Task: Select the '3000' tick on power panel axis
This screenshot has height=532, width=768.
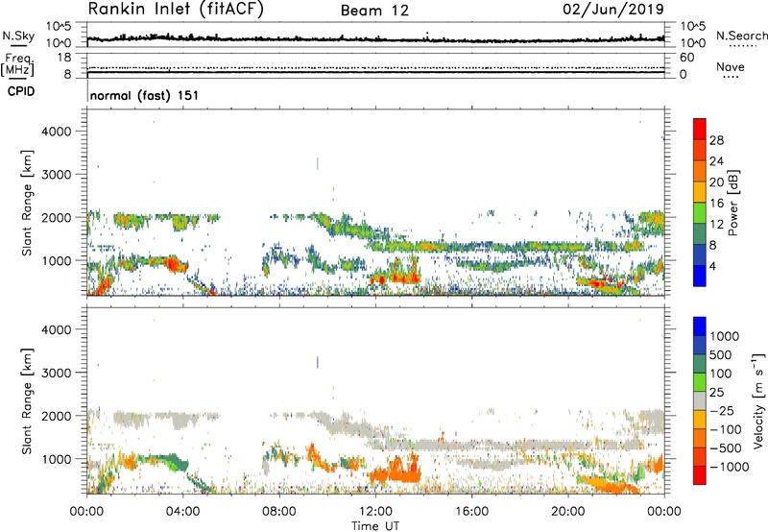Action: (57, 175)
